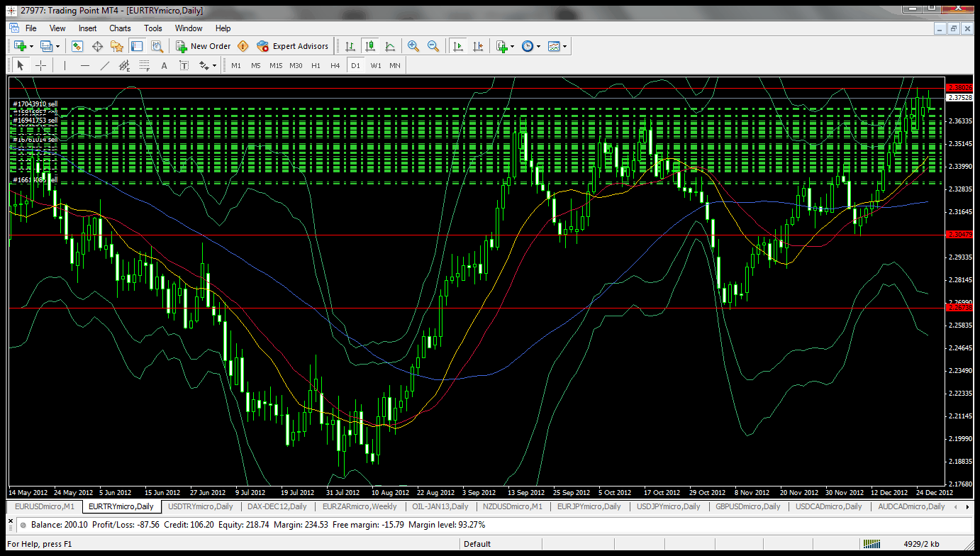Select the Trendline drawing tool
980x556 pixels.
pyautogui.click(x=105, y=65)
